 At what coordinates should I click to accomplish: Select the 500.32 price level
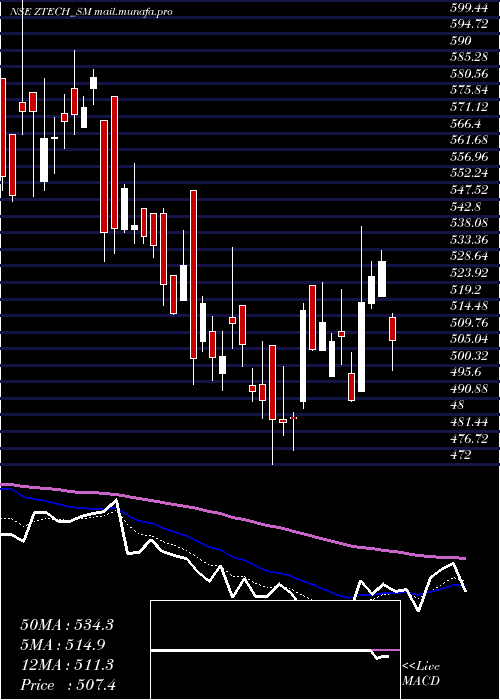point(468,356)
